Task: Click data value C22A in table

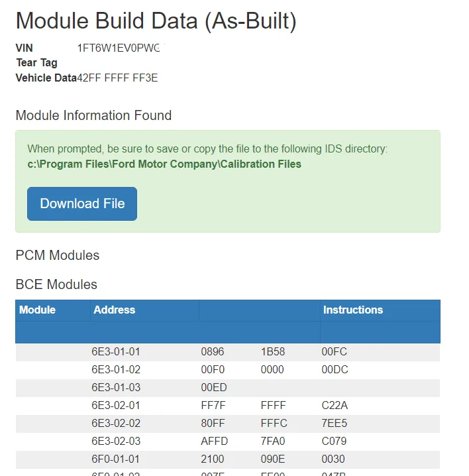Action: click(x=335, y=405)
